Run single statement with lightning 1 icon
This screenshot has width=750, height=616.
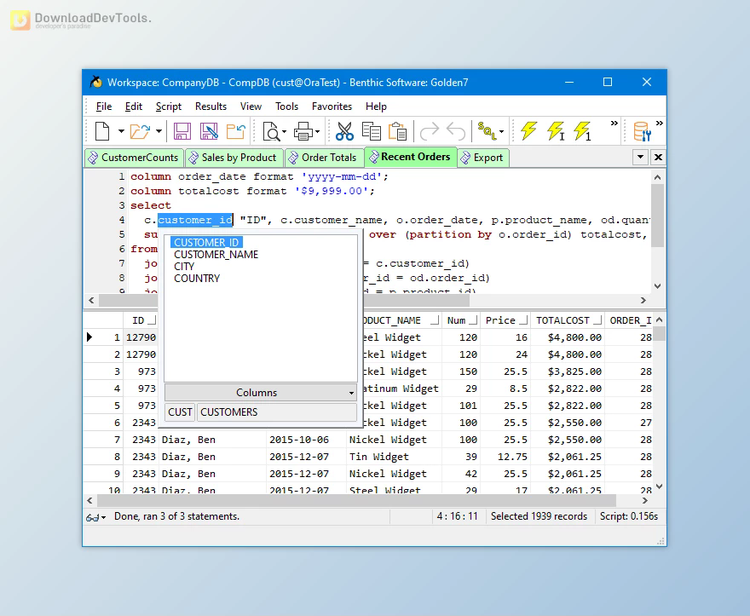pos(583,131)
